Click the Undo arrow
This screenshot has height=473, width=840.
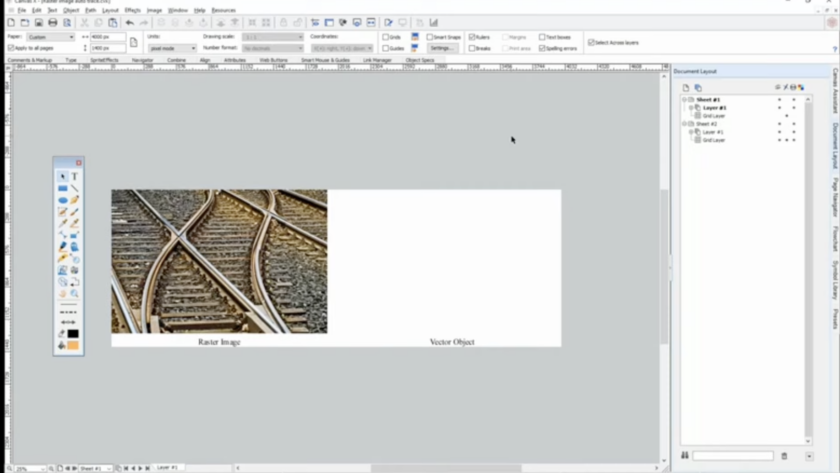[130, 22]
